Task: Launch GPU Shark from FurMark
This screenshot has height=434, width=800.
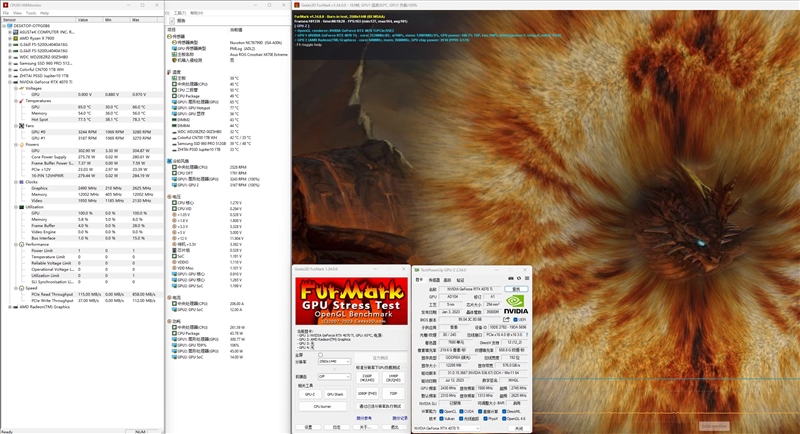Action: click(335, 394)
